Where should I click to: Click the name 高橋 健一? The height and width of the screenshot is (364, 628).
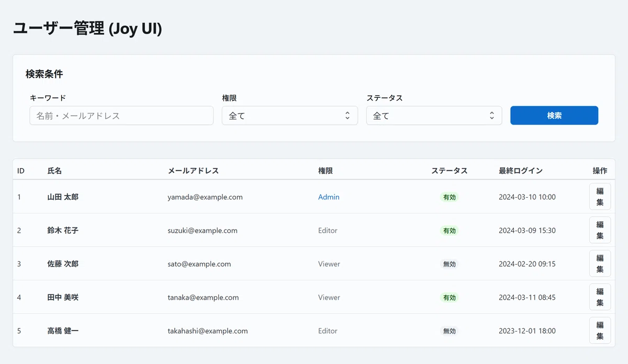63,331
